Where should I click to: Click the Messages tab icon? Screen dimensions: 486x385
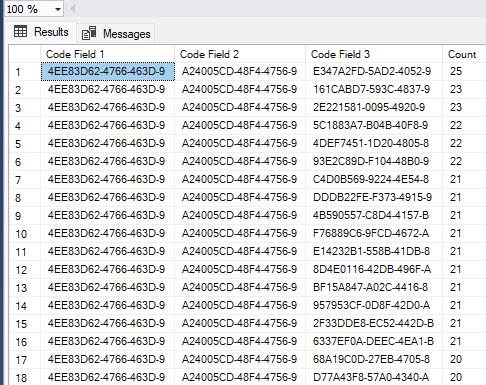coord(89,33)
